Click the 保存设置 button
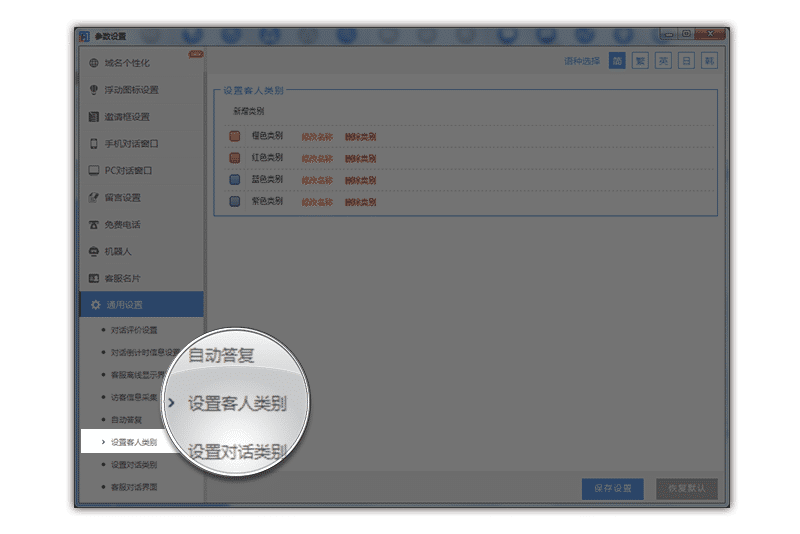The width and height of the screenshot is (800, 534). (x=612, y=489)
